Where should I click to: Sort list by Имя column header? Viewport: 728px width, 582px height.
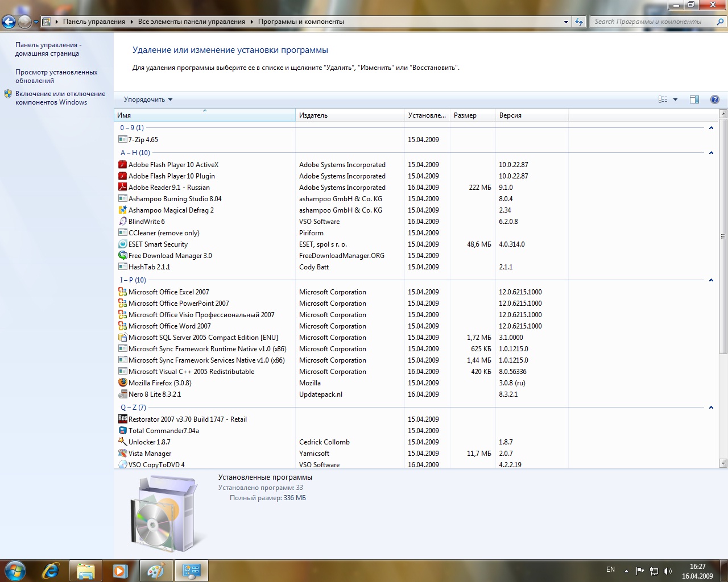(205, 115)
